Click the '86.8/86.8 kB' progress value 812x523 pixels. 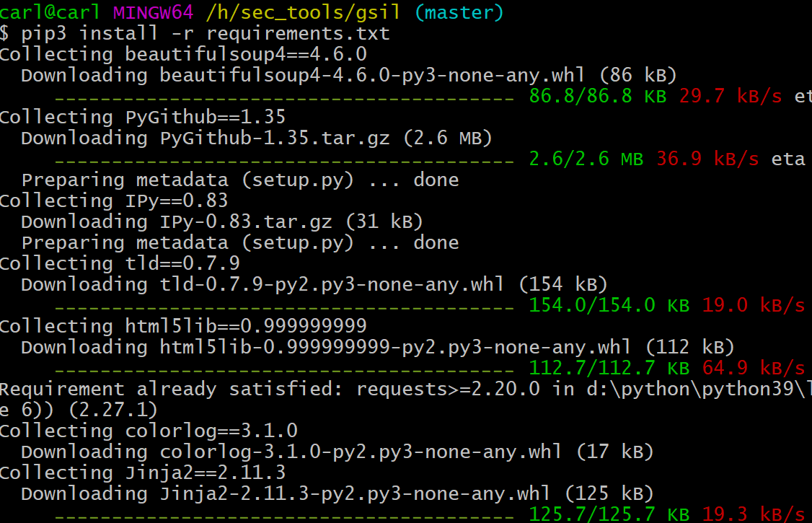(x=598, y=97)
